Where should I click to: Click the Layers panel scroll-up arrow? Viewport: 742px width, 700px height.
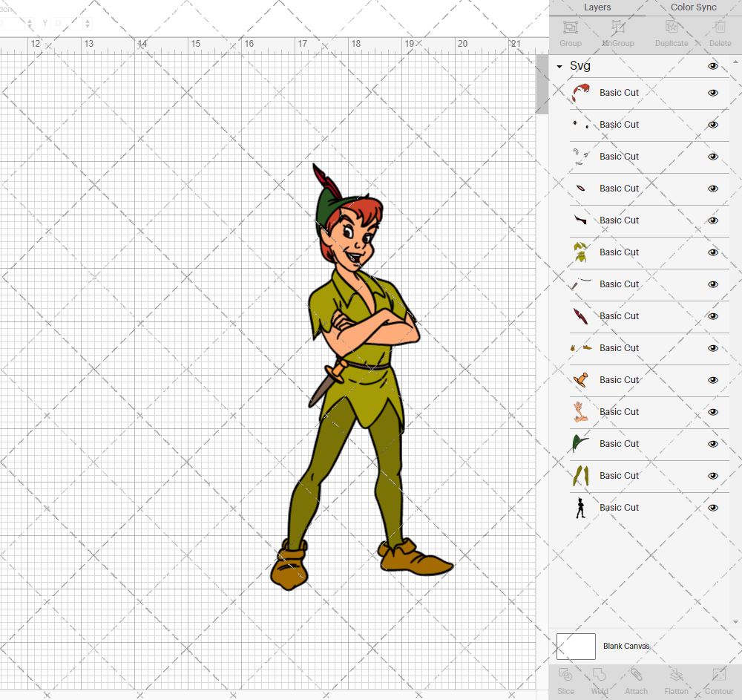[x=735, y=62]
